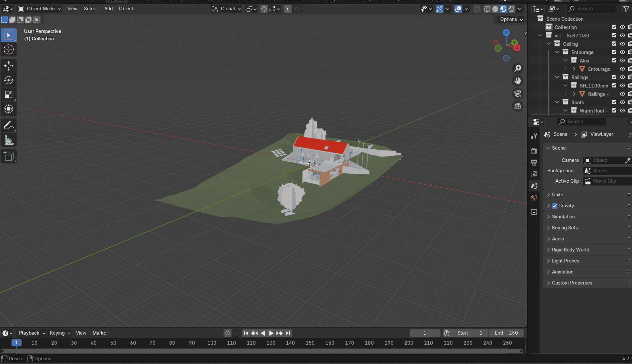
Task: Select the Measure tool
Action: tap(9, 140)
